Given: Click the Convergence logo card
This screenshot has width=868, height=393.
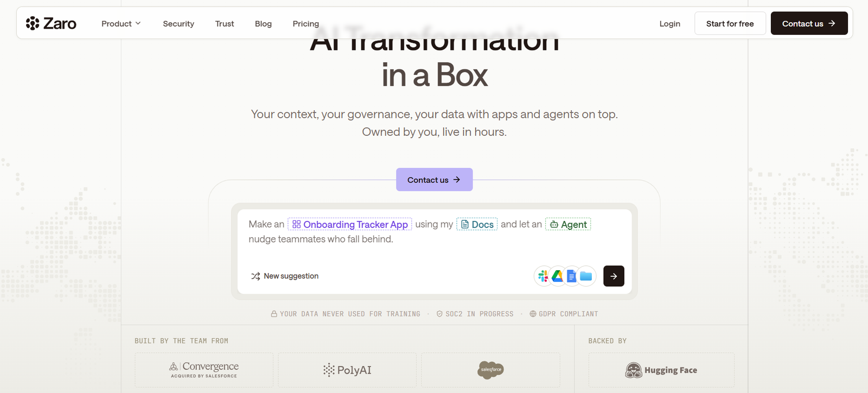Looking at the screenshot, I should [204, 370].
